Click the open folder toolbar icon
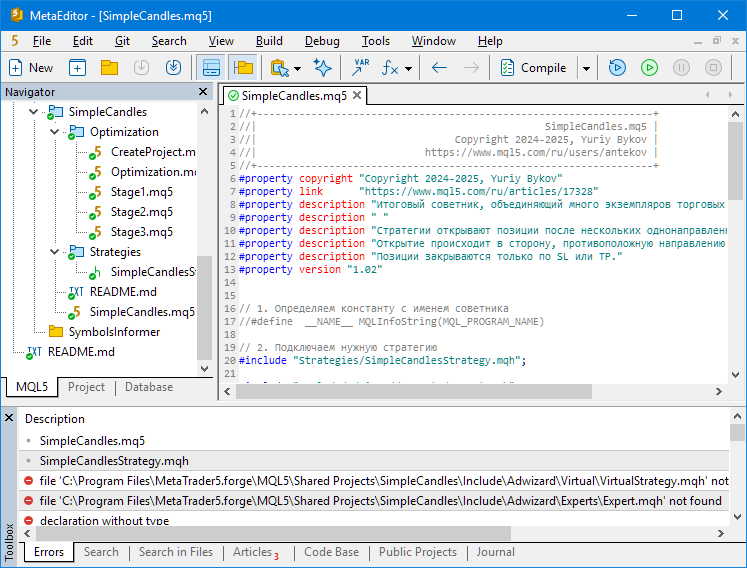The width and height of the screenshot is (747, 568). (x=109, y=68)
